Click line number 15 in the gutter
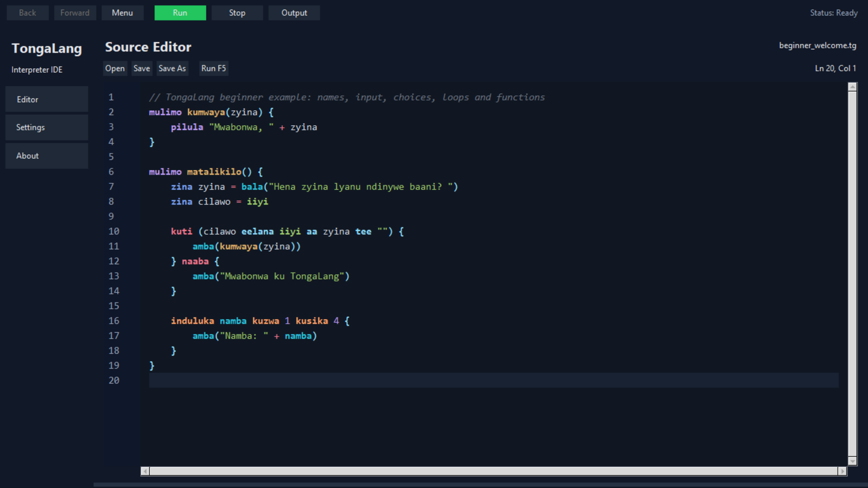The width and height of the screenshot is (868, 488). (x=114, y=306)
